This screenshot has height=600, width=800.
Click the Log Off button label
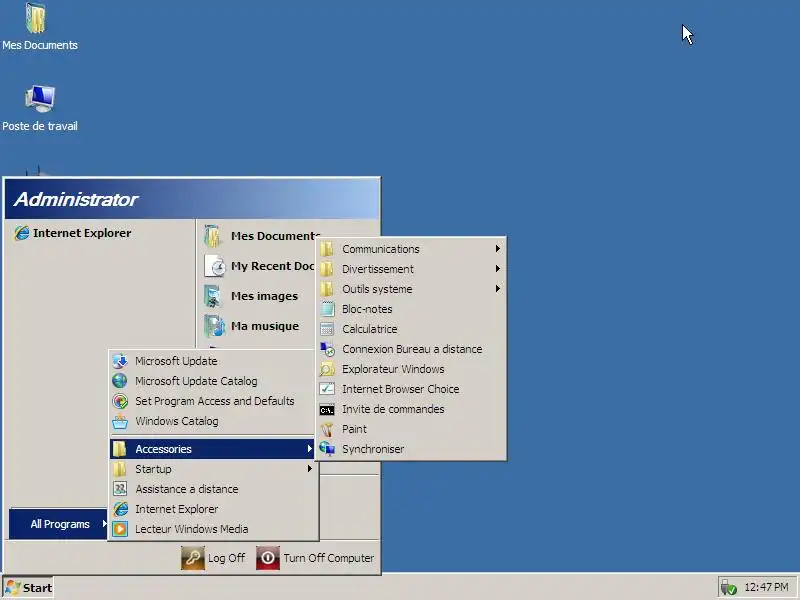tap(226, 558)
